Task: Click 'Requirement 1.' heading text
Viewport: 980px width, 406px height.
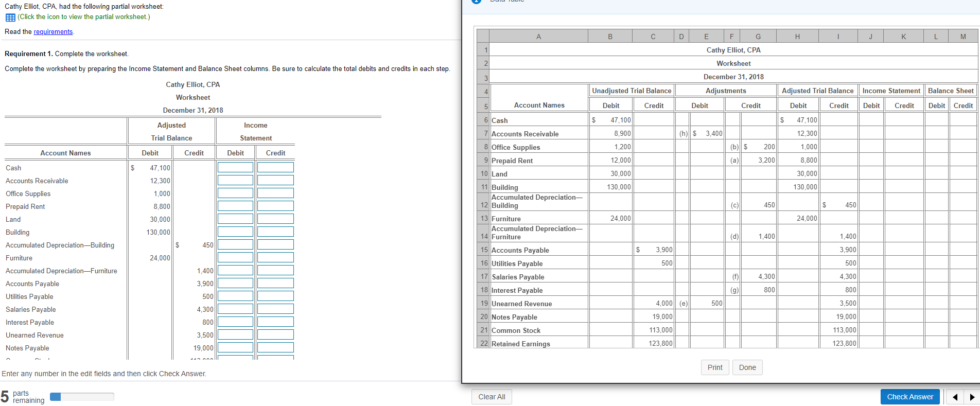Action: click(x=29, y=54)
